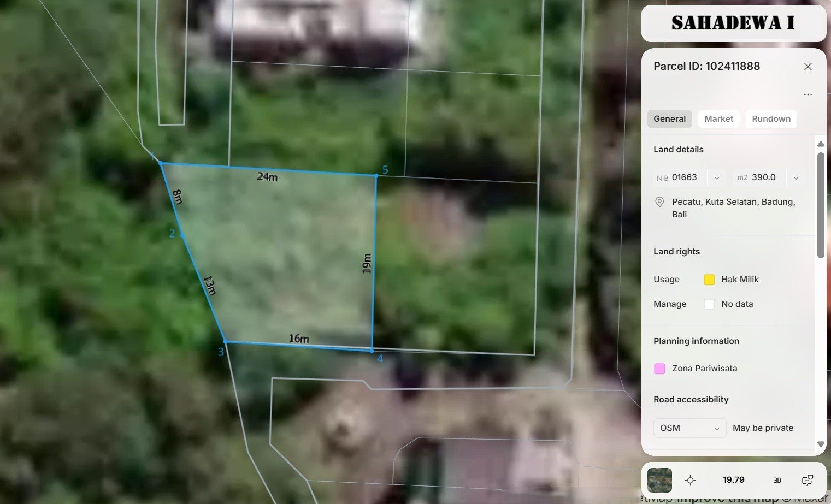Click the yellow Hak Milik swatch
The width and height of the screenshot is (831, 504).
[x=709, y=280]
